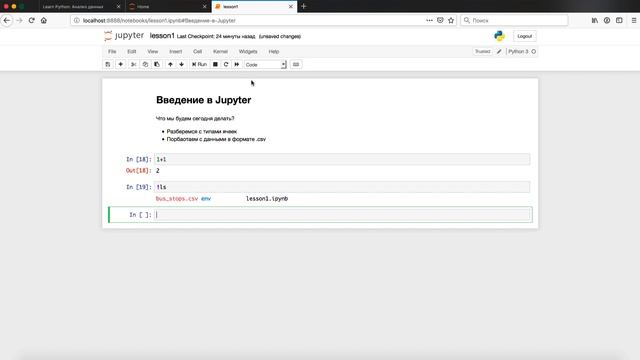Save notebook with the floppy disk icon

point(108,64)
